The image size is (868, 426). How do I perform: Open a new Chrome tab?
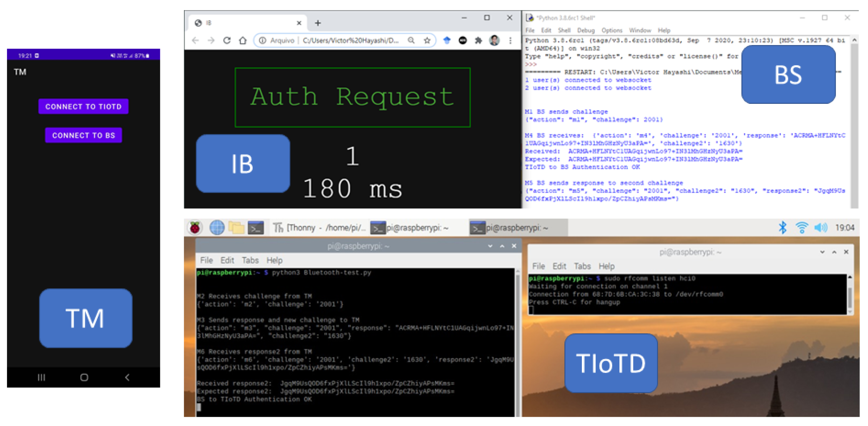click(x=318, y=23)
